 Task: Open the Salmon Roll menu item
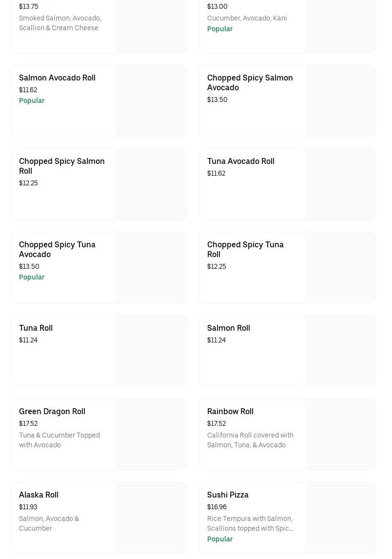point(228,328)
